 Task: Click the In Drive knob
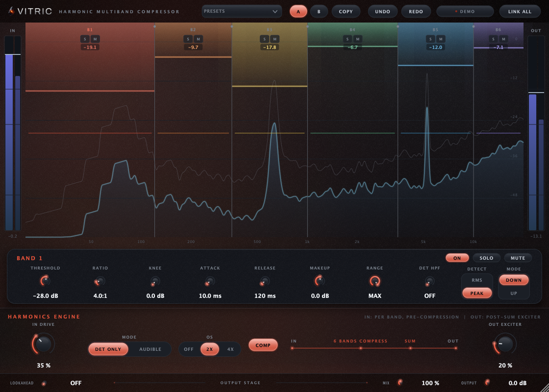tap(44, 343)
